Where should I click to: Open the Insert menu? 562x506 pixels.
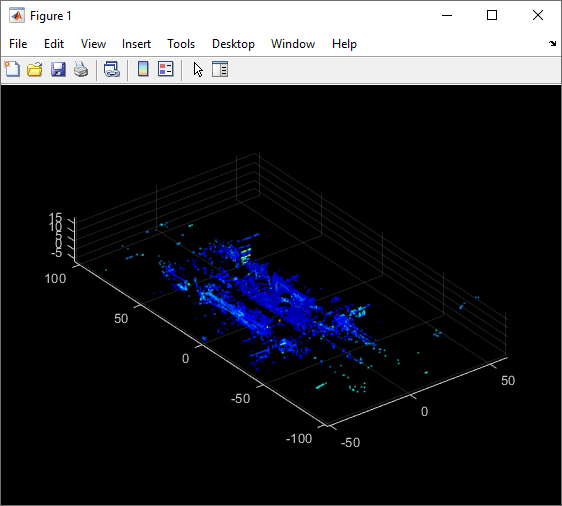click(136, 44)
